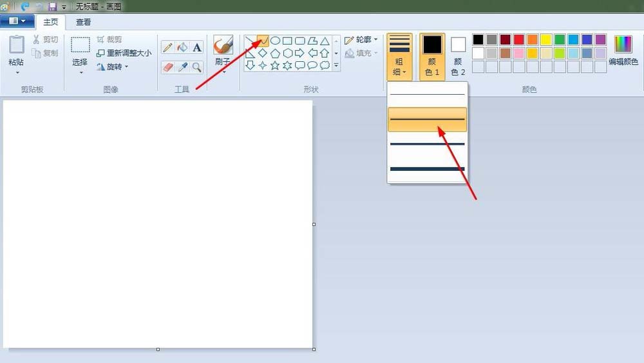The height and width of the screenshot is (363, 644).
Task: Switch to the View (查看) tab
Action: pos(83,22)
